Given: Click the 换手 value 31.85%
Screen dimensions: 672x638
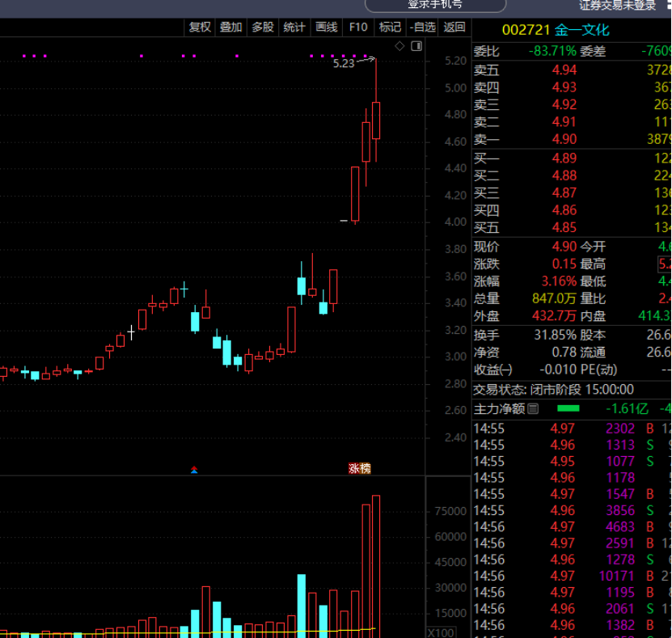Looking at the screenshot, I should point(555,335).
